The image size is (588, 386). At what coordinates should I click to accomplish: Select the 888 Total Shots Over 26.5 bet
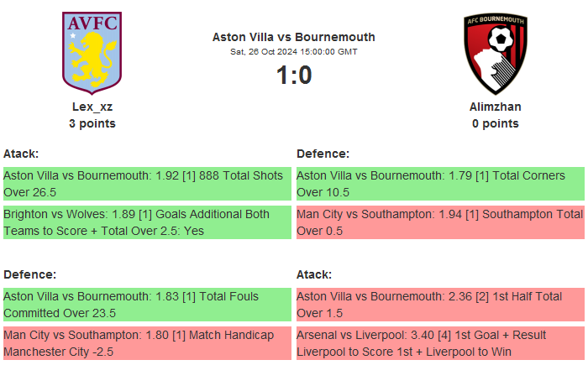click(147, 184)
